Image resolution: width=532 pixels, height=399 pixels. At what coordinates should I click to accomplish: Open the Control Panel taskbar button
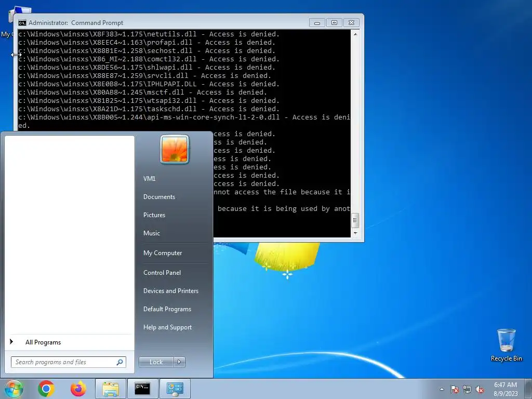175,389
